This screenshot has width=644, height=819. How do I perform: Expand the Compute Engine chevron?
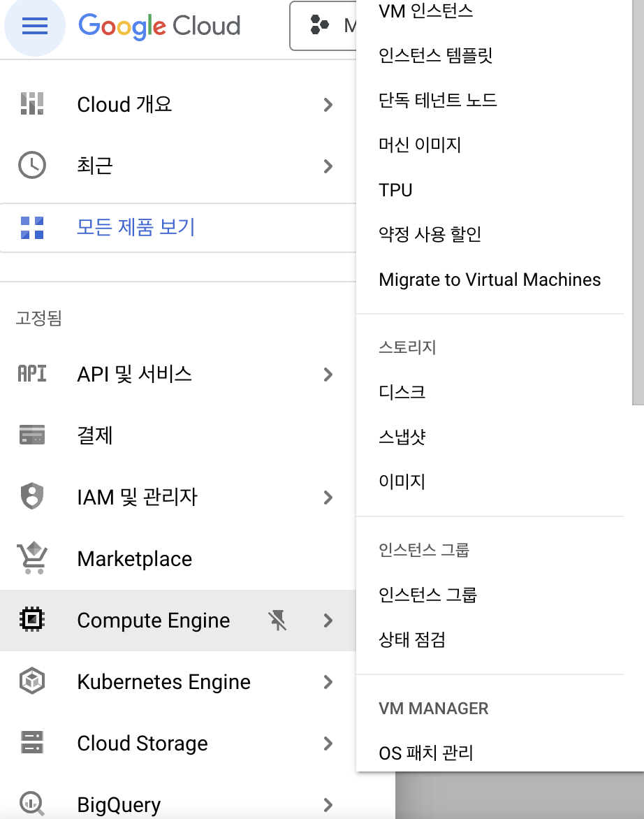pos(328,621)
